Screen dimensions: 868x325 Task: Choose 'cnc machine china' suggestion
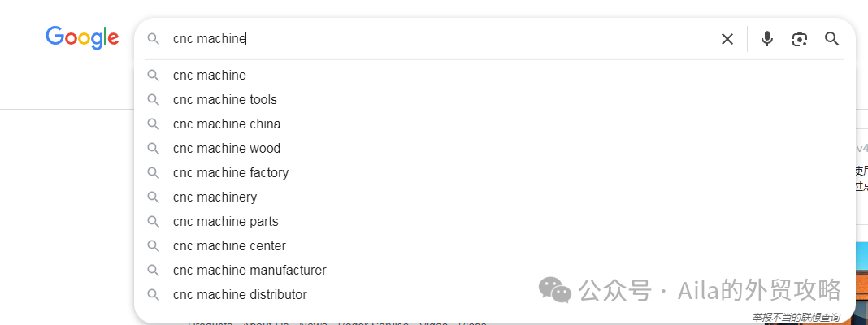click(x=227, y=124)
